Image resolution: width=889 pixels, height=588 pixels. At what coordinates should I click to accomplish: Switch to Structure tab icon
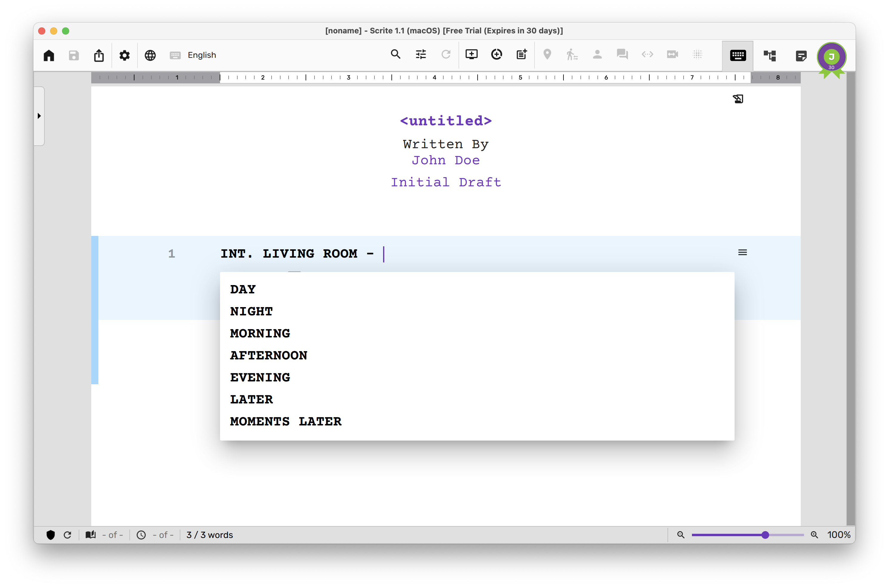pyautogui.click(x=770, y=56)
